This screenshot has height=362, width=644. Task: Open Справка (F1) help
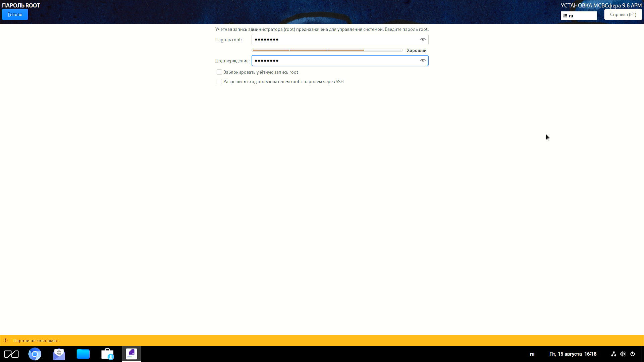(623, 14)
